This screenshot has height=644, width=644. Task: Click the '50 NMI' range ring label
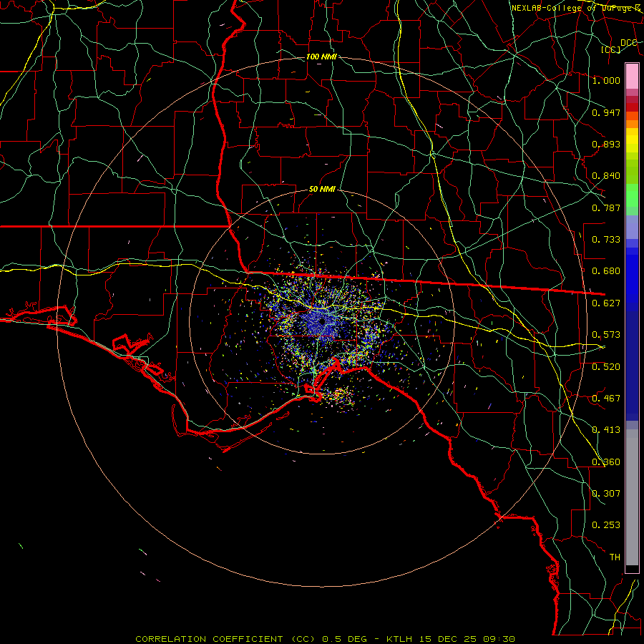pos(323,189)
